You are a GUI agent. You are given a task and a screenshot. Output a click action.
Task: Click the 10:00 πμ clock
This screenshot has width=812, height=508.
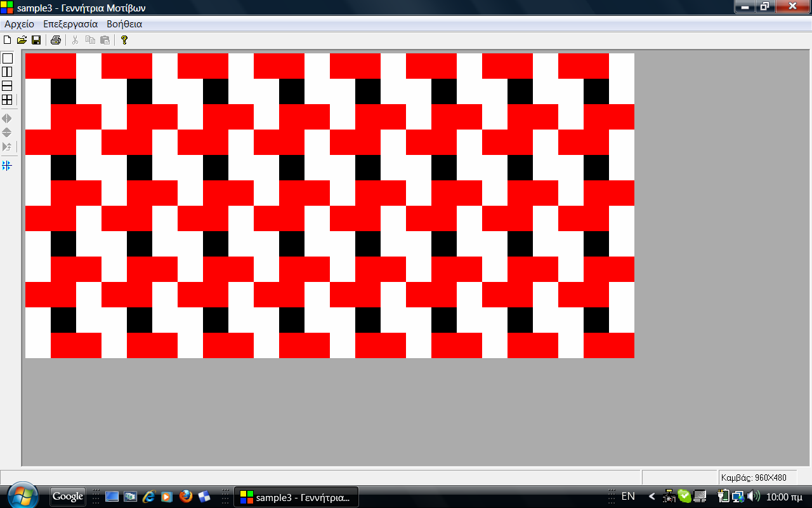click(x=785, y=497)
